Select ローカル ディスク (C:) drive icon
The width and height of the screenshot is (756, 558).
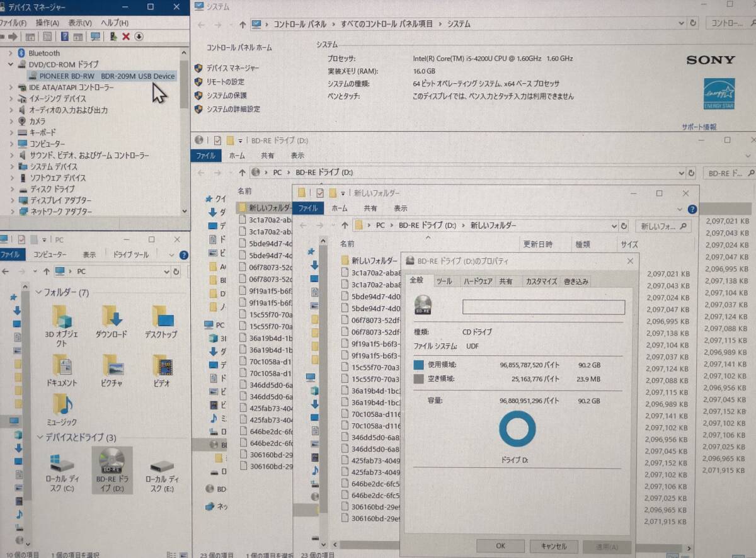tap(62, 474)
